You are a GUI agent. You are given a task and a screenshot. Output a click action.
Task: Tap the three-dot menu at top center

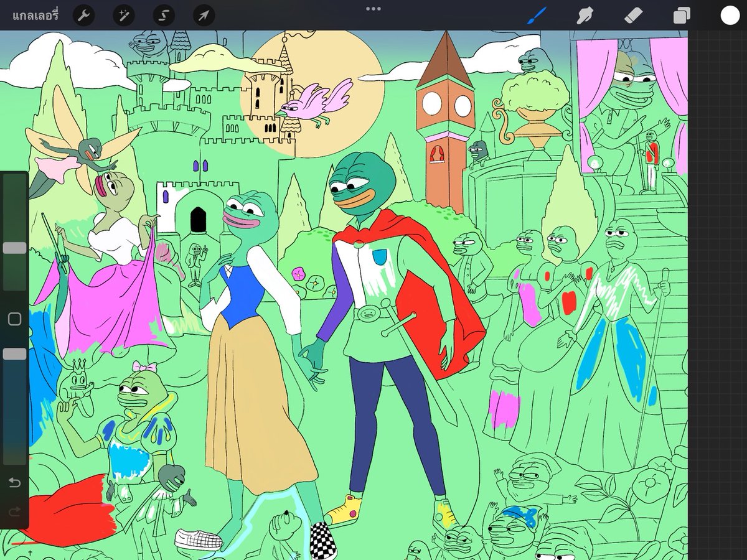[x=374, y=9]
